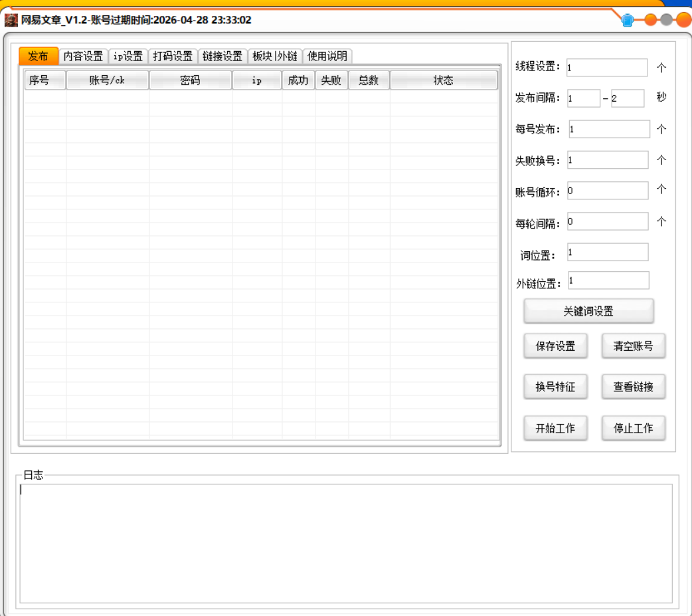The width and height of the screenshot is (692, 616).
Task: Click the 发布间隔: label
Action: [537, 98]
